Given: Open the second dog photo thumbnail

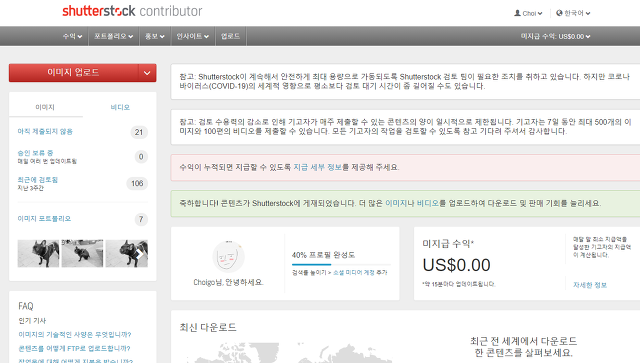Looking at the screenshot, I should (82, 254).
